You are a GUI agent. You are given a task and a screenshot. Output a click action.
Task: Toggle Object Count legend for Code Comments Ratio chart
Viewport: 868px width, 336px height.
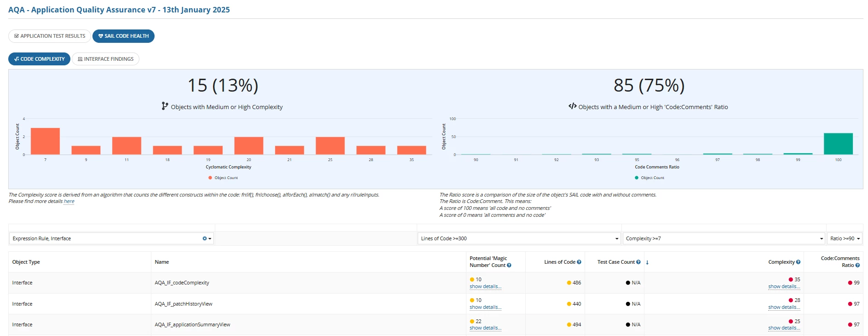point(650,178)
